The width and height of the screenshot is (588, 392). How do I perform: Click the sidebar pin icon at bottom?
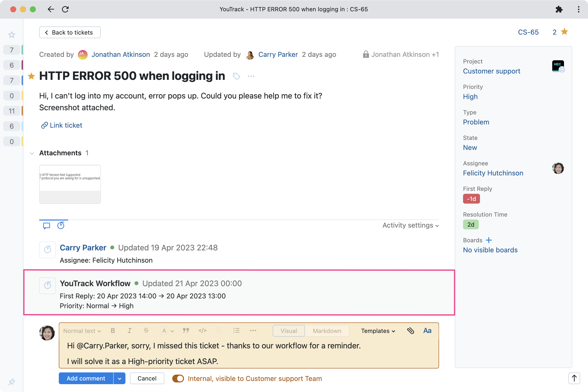pyautogui.click(x=12, y=382)
